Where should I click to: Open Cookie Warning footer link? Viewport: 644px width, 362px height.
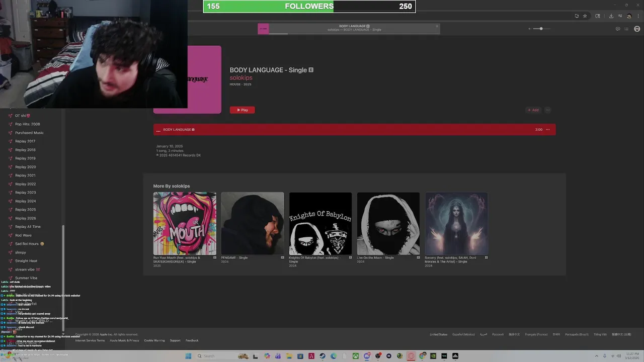click(x=154, y=340)
